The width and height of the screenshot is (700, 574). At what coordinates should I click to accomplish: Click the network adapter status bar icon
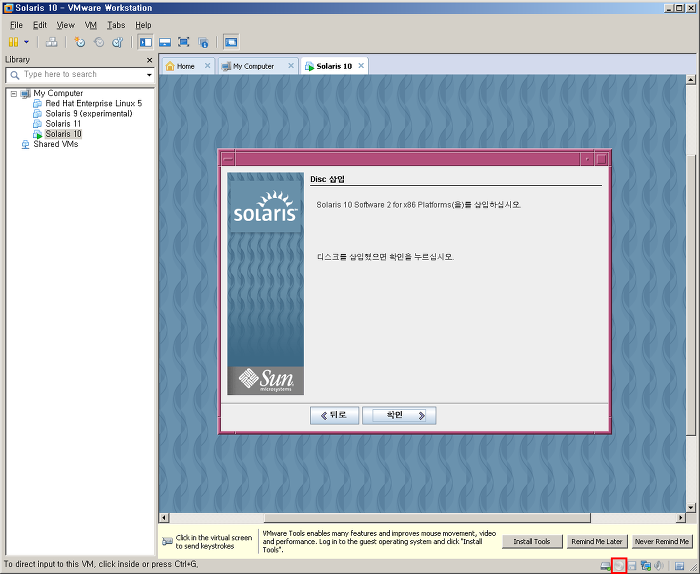coord(646,566)
